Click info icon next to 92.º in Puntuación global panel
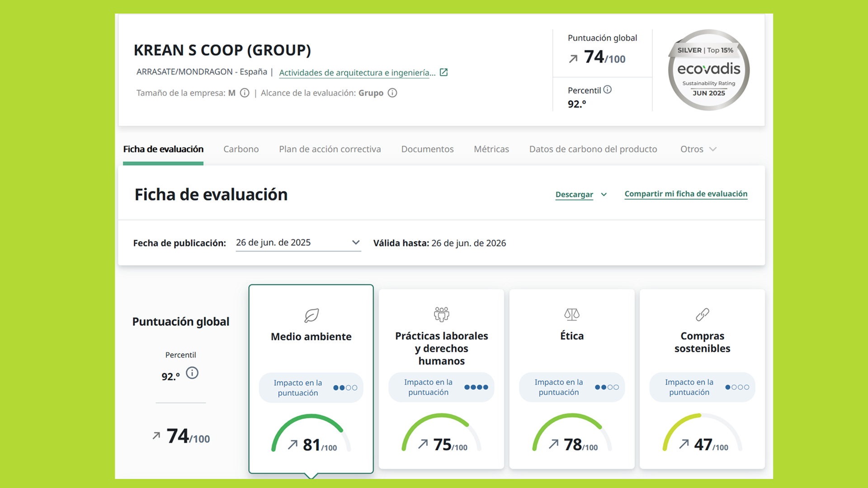Screen dimensions: 868x488 pos(192,373)
